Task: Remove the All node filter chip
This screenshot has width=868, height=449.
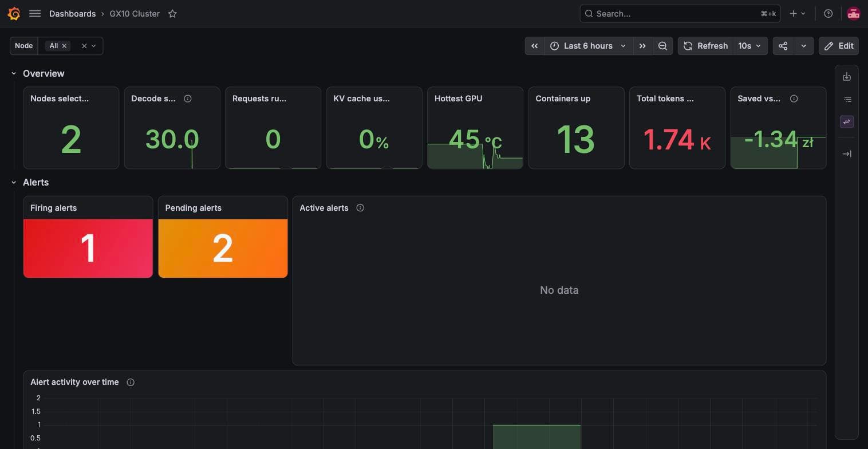Action: (x=64, y=46)
